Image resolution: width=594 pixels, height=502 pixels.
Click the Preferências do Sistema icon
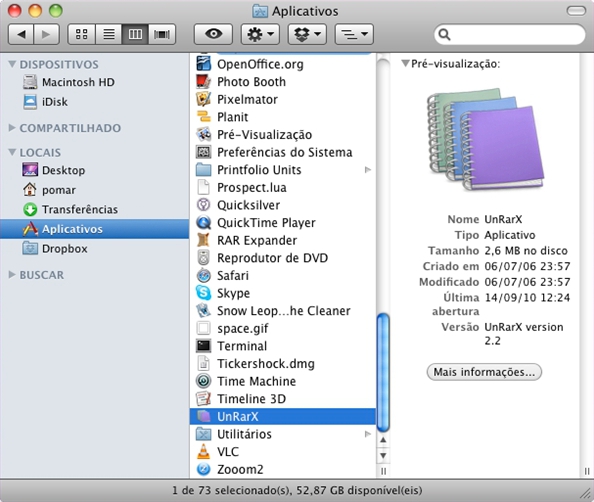pyautogui.click(x=203, y=152)
